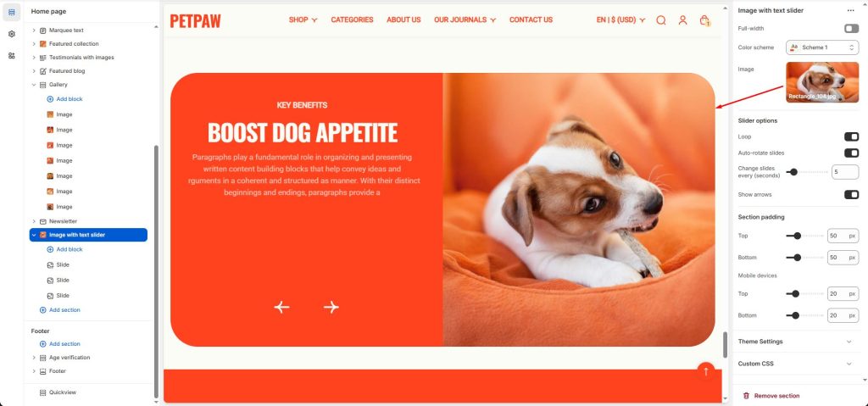Expand the Newsletter section in tree
868x406 pixels.
coord(34,221)
